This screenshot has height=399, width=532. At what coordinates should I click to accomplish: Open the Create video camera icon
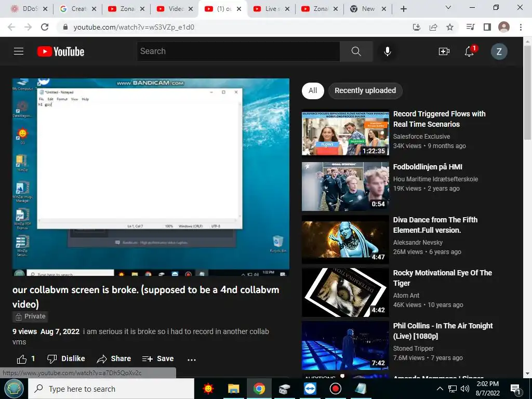(x=444, y=51)
